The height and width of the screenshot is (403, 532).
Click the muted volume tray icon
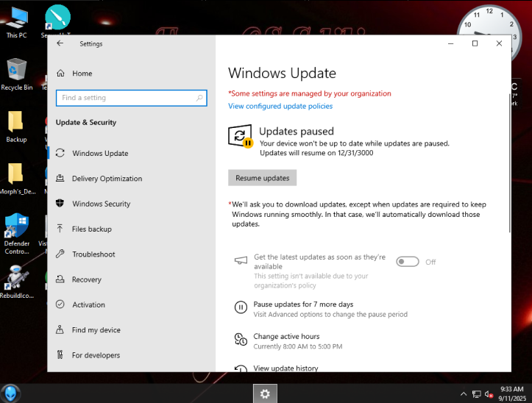click(489, 394)
